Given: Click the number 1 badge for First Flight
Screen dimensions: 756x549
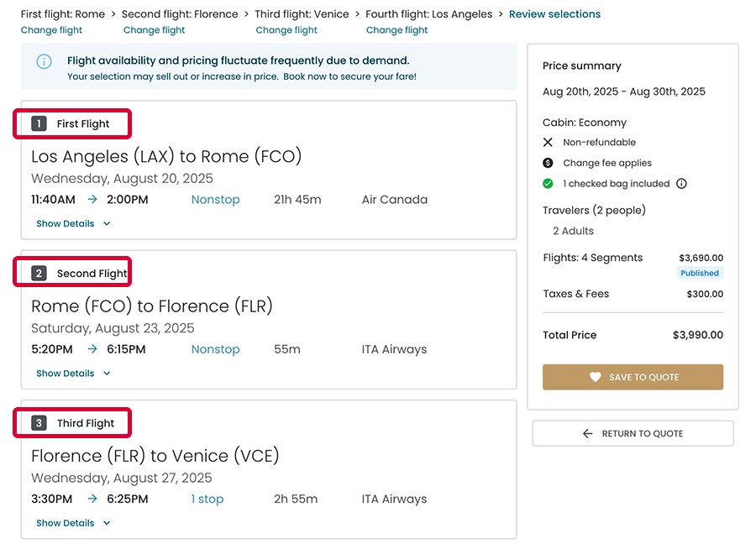Looking at the screenshot, I should (x=39, y=124).
